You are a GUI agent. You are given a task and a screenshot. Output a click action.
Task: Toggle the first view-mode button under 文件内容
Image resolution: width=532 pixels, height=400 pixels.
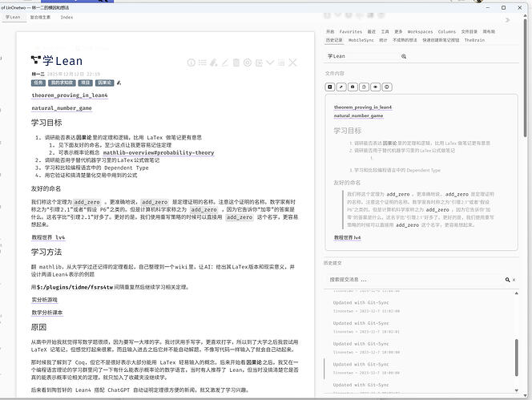tap(331, 86)
